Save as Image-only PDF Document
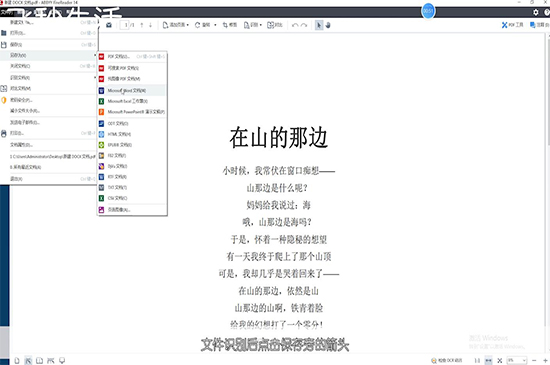The height and width of the screenshot is (365, 550). [132, 79]
